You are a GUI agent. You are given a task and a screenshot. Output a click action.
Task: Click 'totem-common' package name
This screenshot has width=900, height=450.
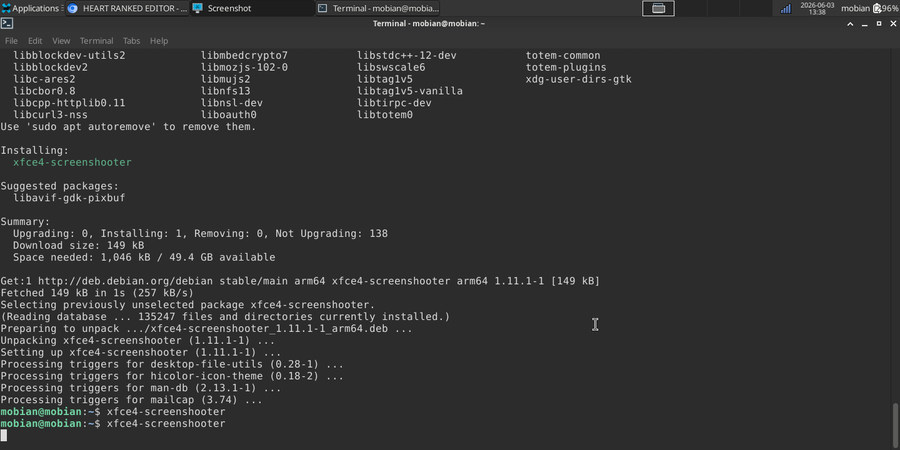[x=563, y=56]
